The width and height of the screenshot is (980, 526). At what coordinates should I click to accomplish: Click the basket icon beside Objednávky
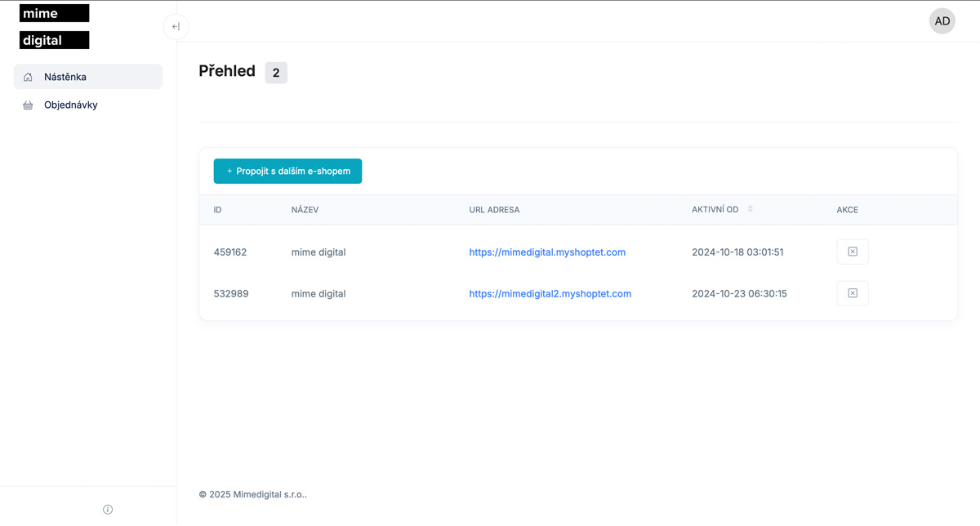(28, 105)
